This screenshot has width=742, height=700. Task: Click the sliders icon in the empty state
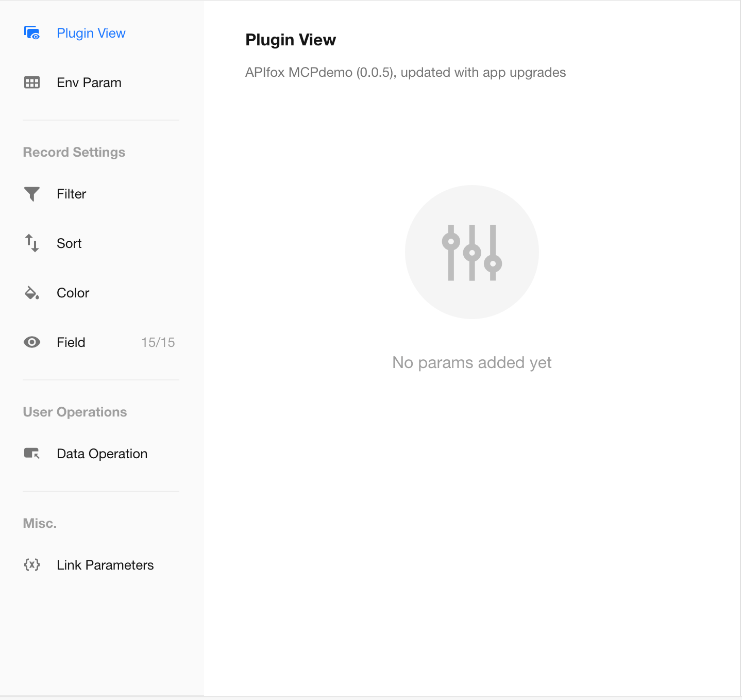pyautogui.click(x=471, y=252)
